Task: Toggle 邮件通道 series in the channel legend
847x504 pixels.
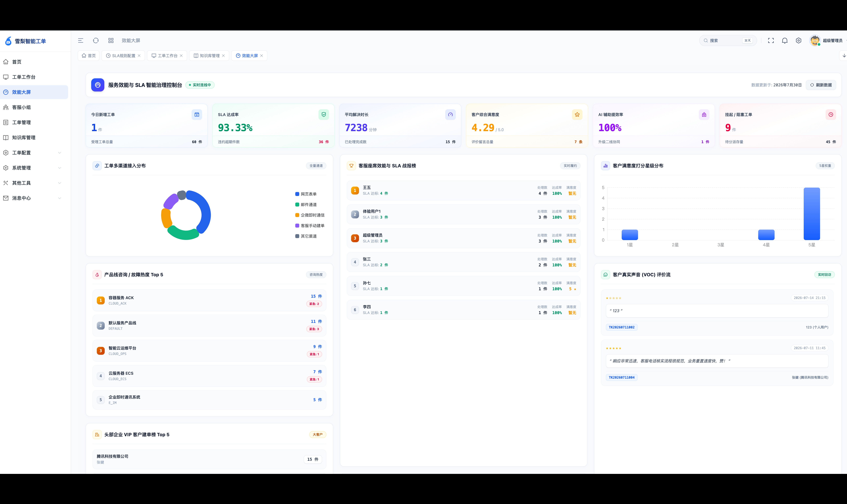Action: point(306,205)
